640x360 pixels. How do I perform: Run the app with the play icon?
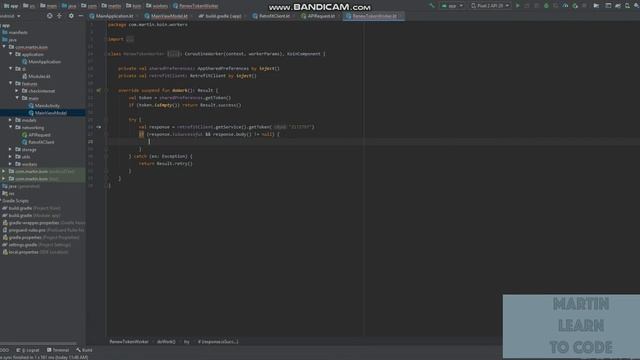tap(518, 6)
